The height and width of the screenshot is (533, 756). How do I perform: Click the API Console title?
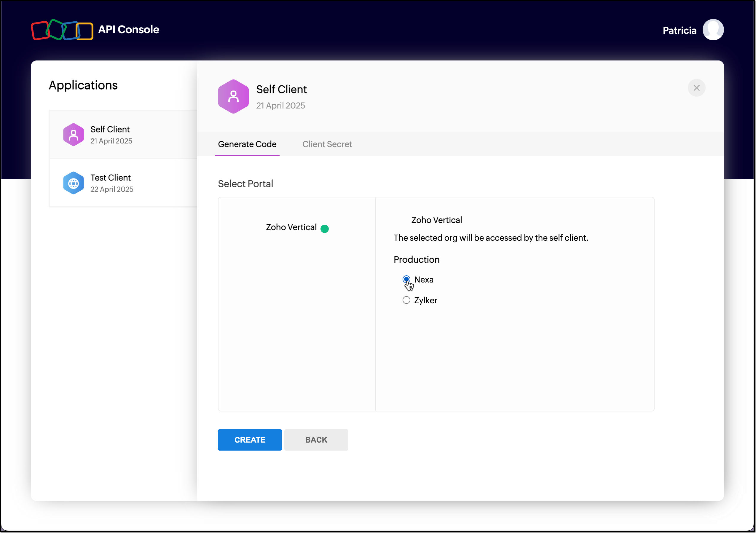click(128, 30)
